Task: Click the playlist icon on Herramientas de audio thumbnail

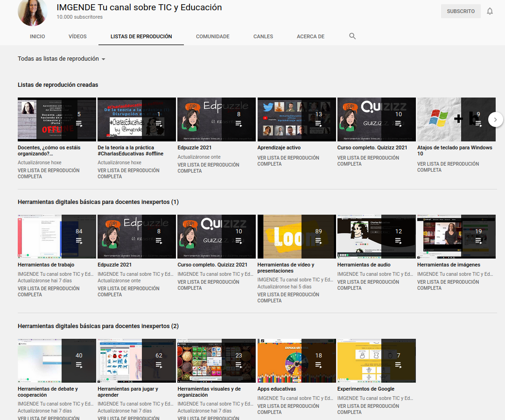Action: click(398, 241)
